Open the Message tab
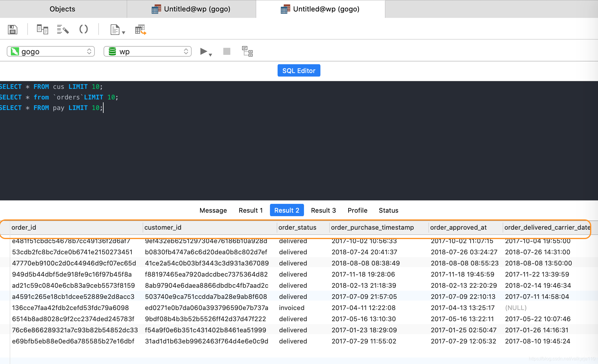Image resolution: width=598 pixels, height=364 pixels. pos(213,210)
